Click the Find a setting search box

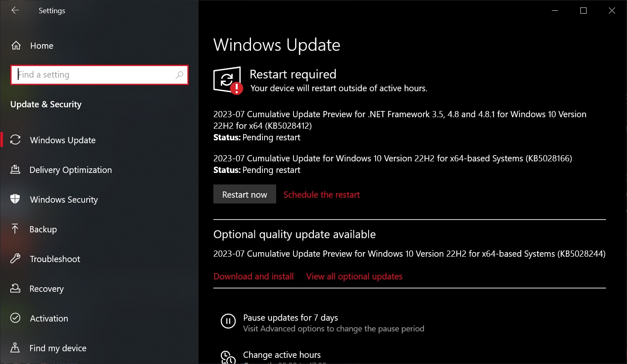(99, 75)
